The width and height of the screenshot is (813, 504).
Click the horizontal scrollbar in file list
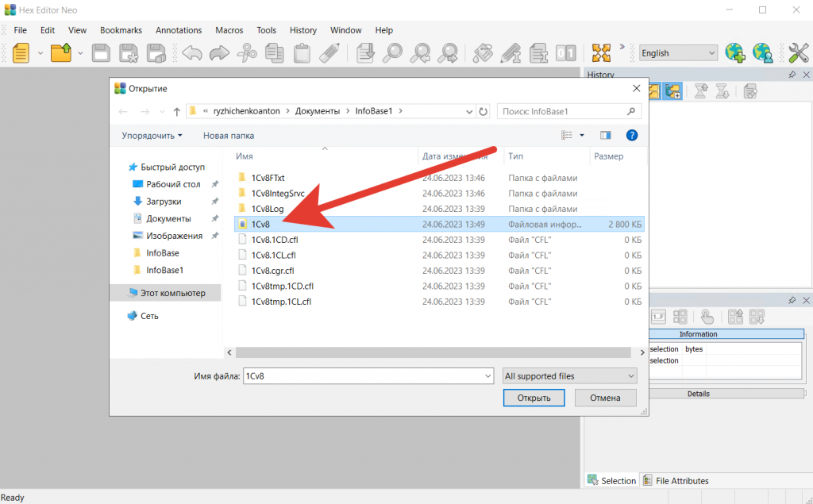pos(433,352)
